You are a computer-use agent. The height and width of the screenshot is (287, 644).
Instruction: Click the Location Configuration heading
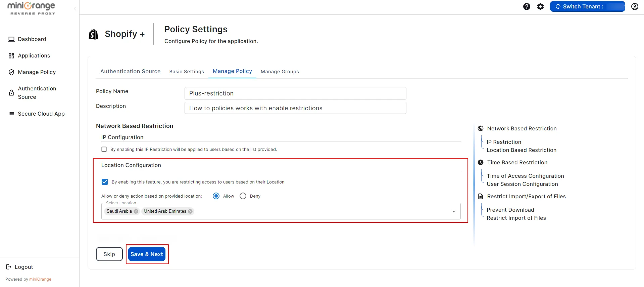pyautogui.click(x=131, y=165)
